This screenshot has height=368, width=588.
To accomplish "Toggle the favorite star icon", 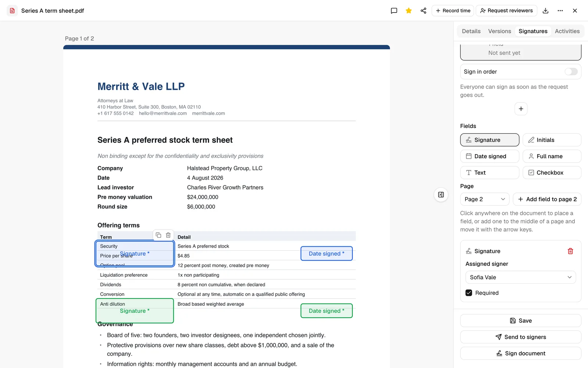I will pos(409,11).
